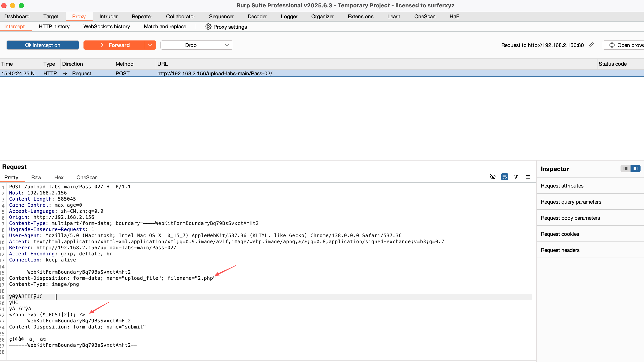Image resolution: width=644 pixels, height=362 pixels.
Task: Open the HTTP history tab
Action: tap(54, 27)
